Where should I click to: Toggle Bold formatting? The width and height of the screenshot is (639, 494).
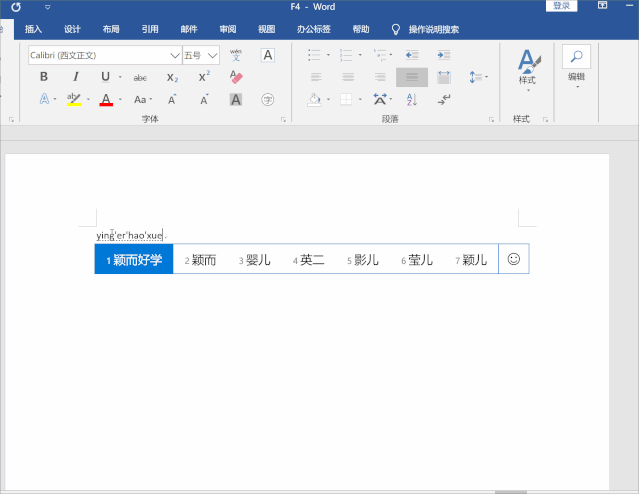[44, 77]
